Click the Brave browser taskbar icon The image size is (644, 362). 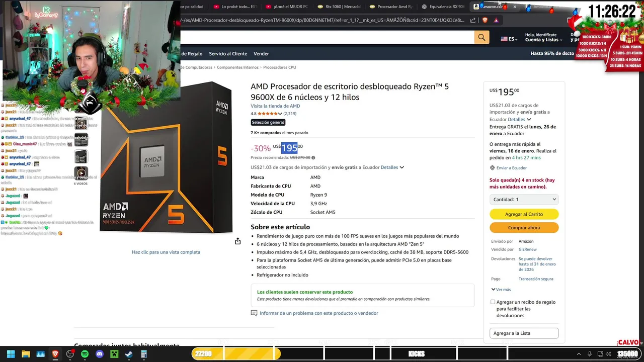(55, 354)
